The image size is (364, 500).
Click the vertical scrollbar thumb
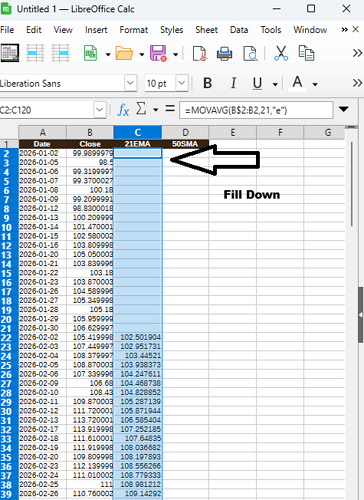(x=351, y=184)
